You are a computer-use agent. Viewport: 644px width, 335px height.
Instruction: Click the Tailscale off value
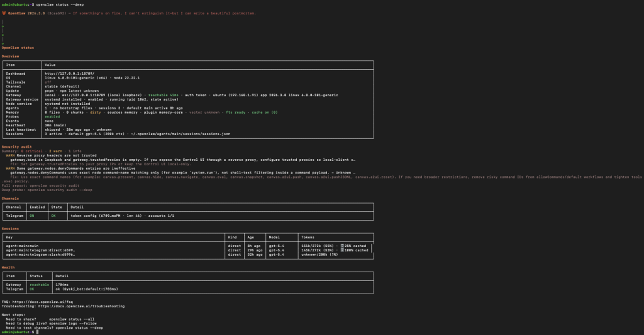tap(48, 81)
